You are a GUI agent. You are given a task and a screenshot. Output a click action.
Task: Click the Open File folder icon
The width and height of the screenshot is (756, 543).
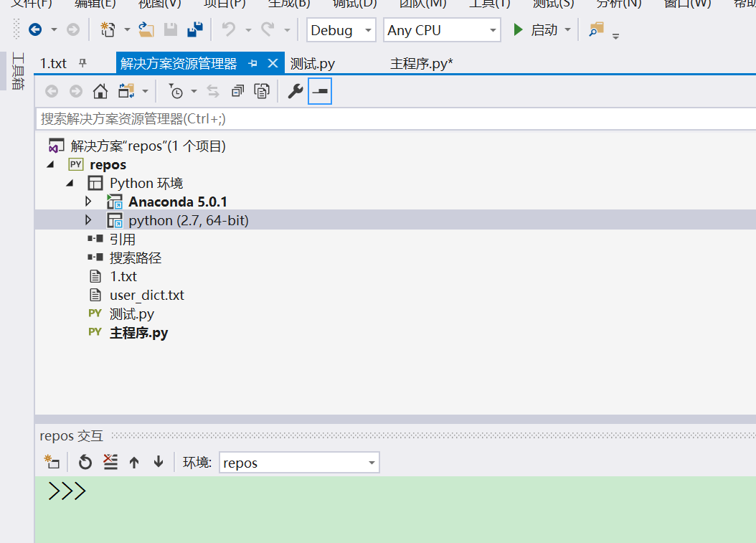coord(146,30)
